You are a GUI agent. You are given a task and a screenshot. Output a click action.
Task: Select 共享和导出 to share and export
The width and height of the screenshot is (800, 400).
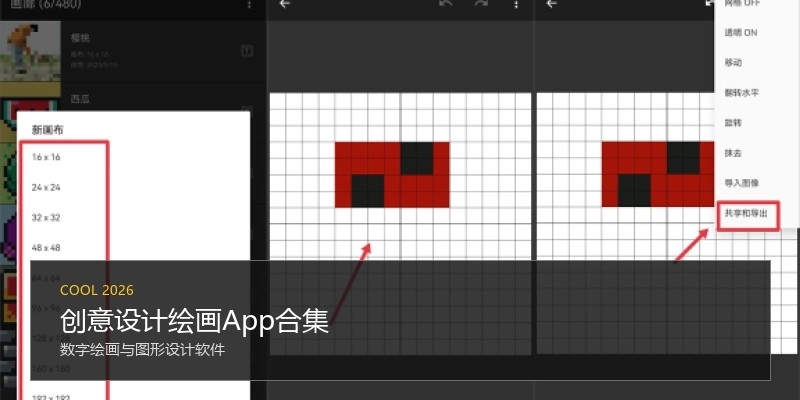tap(746, 214)
